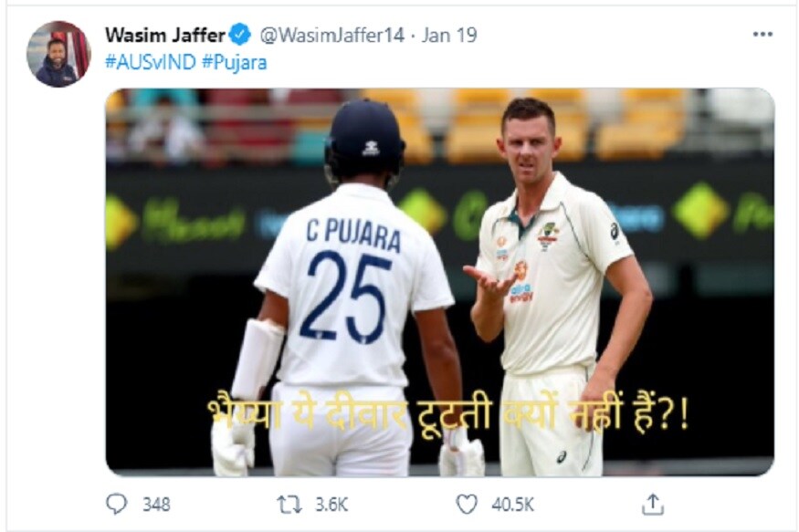Click the retweet arrows icon

(x=289, y=505)
